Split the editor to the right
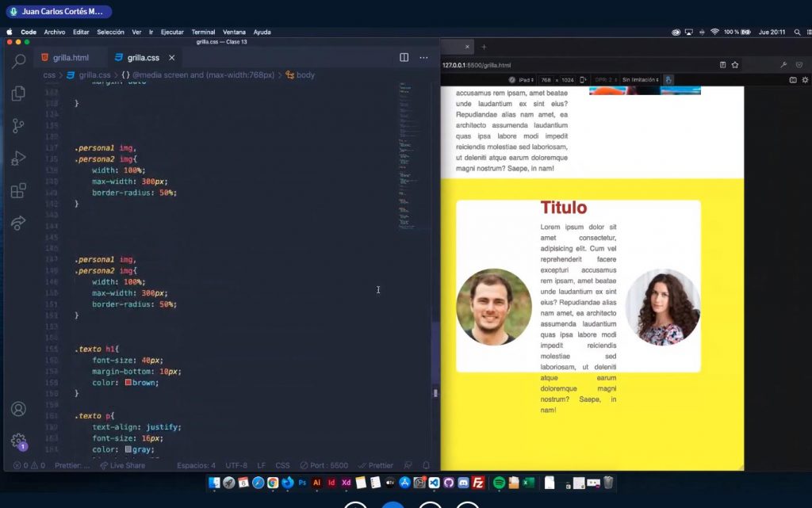Image resolution: width=812 pixels, height=508 pixels. click(404, 57)
